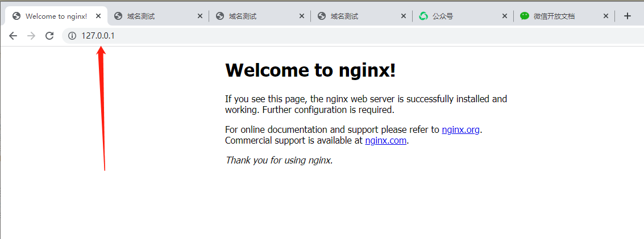Open the nginx.com commercial support link

[x=385, y=141]
